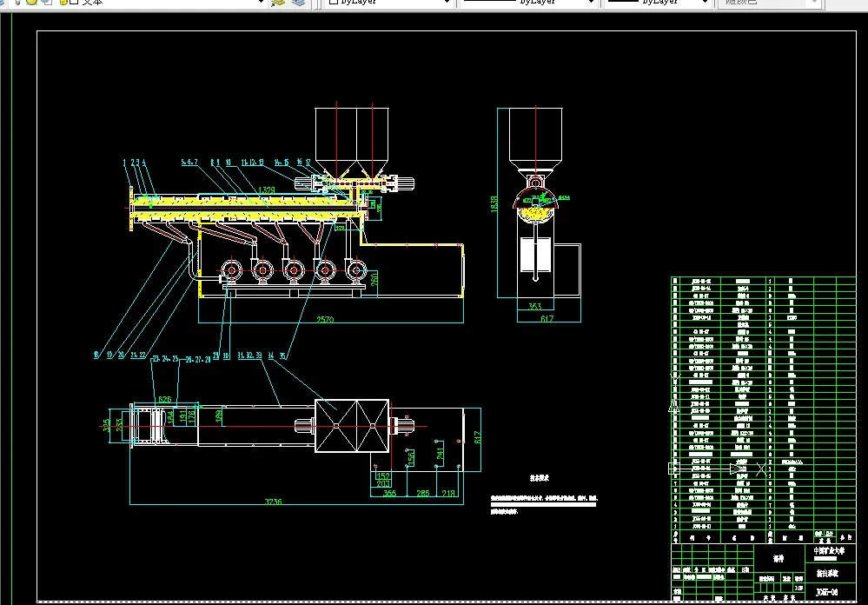Click the vertical 189 dimension

click(220, 416)
